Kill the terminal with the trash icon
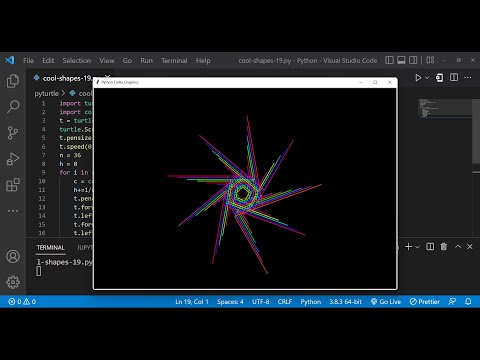Image resolution: width=480 pixels, height=360 pixels. (x=444, y=247)
